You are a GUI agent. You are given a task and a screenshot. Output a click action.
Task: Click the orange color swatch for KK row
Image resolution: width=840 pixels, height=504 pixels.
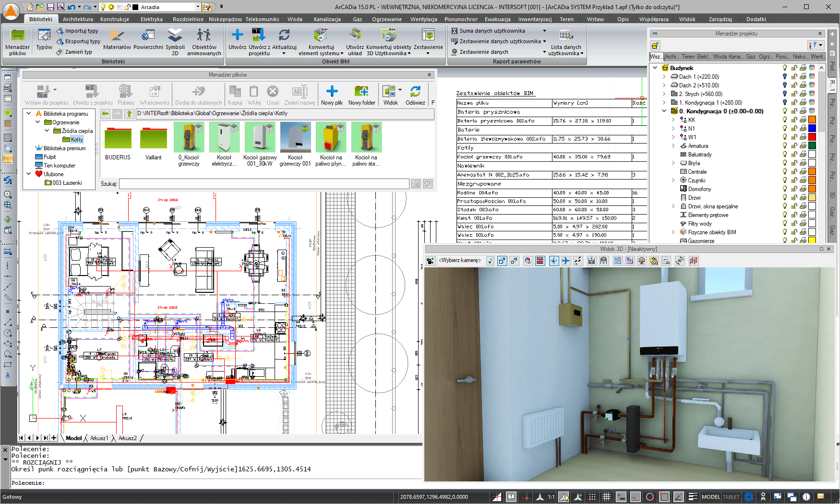[812, 120]
